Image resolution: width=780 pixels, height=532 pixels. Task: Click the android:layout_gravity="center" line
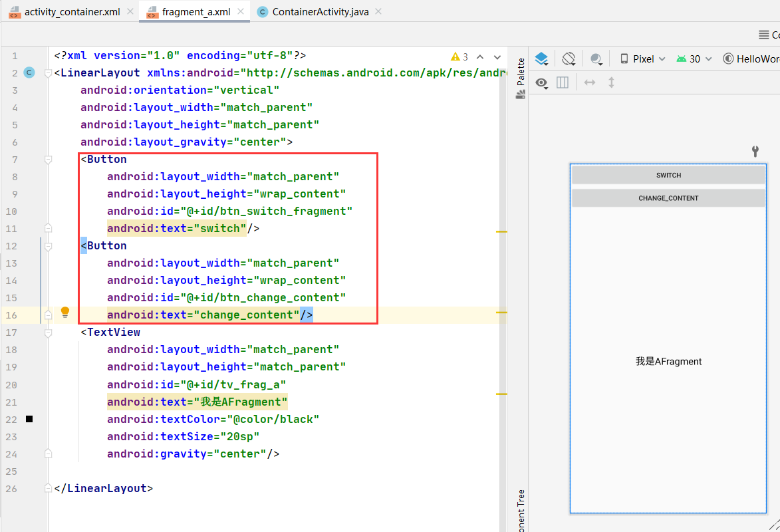coord(187,142)
